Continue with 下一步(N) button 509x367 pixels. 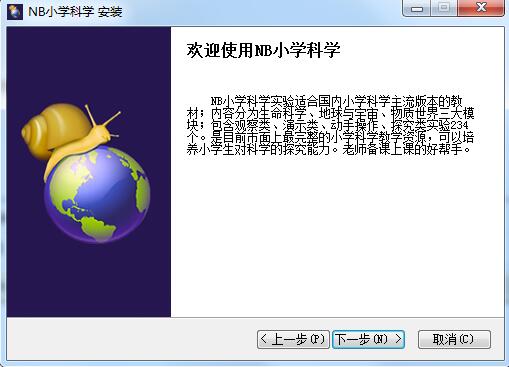point(368,339)
